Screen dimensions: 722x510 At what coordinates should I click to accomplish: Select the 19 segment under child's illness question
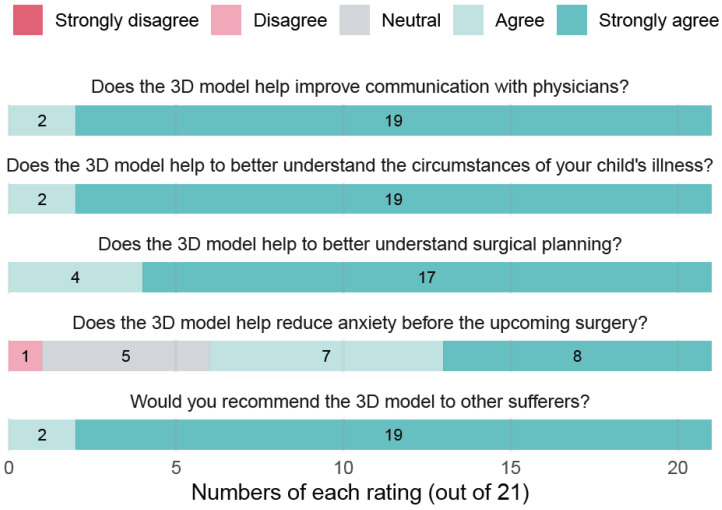394,199
